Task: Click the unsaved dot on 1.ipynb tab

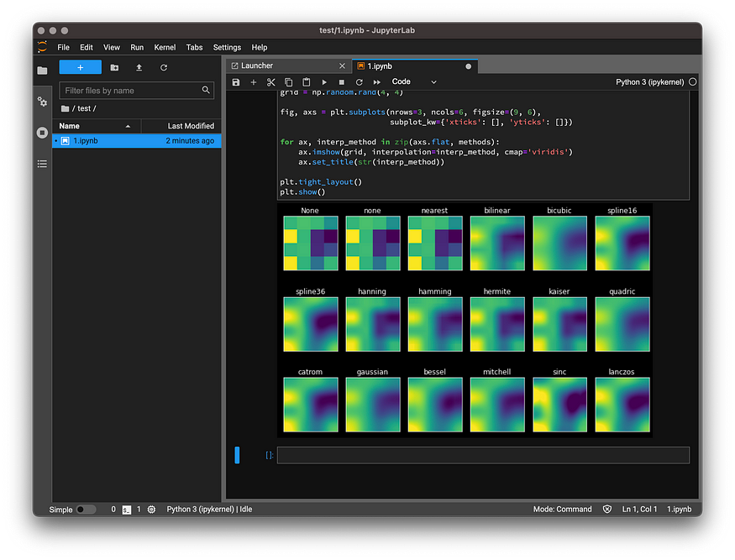Action: [468, 66]
